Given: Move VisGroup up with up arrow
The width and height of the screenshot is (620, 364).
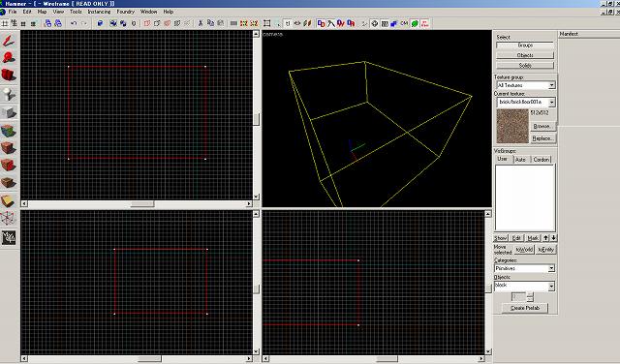Looking at the screenshot, I should tap(545, 238).
